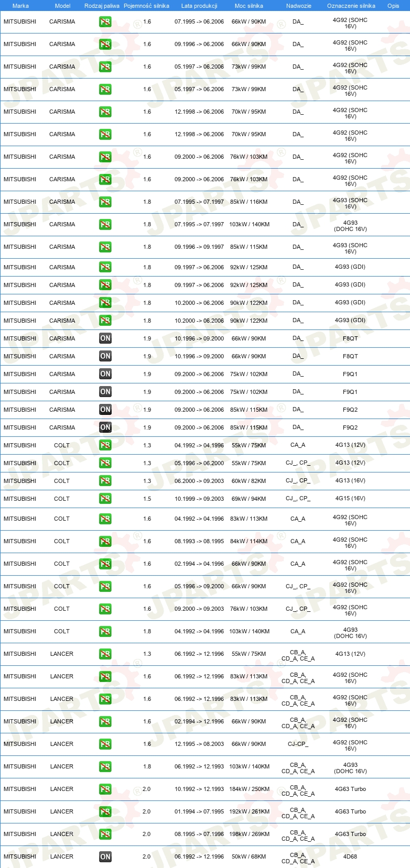Viewport: 410px width, 868px height.
Task: Click the Marka column header
Action: click(20, 6)
